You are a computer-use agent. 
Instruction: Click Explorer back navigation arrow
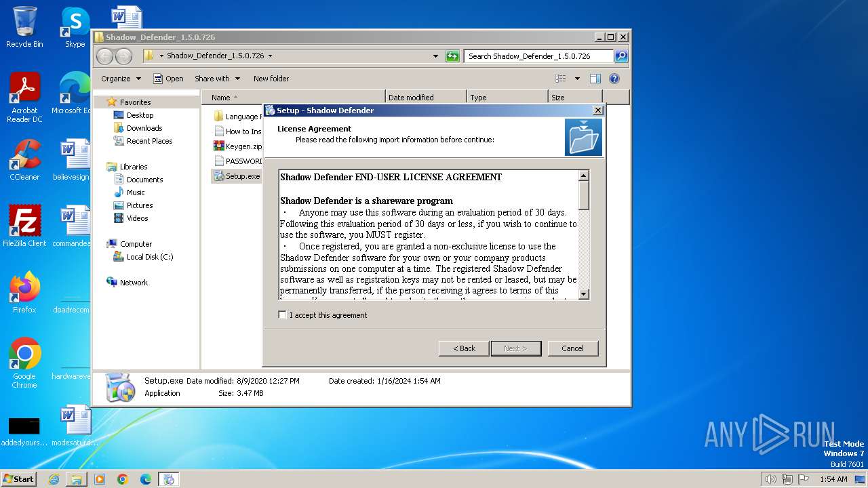point(104,56)
